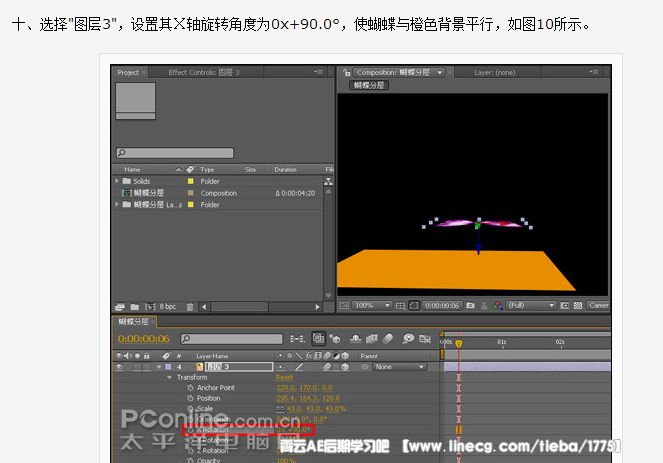Open the 3D view Camera dropdown

(x=598, y=305)
